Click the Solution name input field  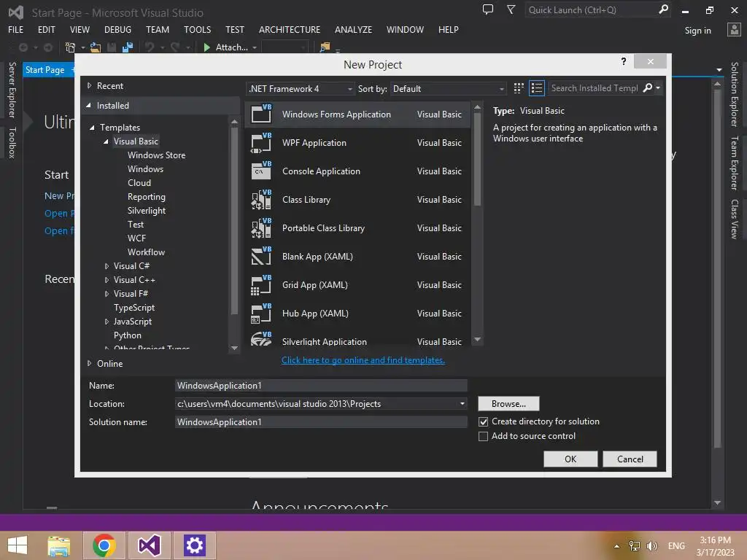(321, 422)
